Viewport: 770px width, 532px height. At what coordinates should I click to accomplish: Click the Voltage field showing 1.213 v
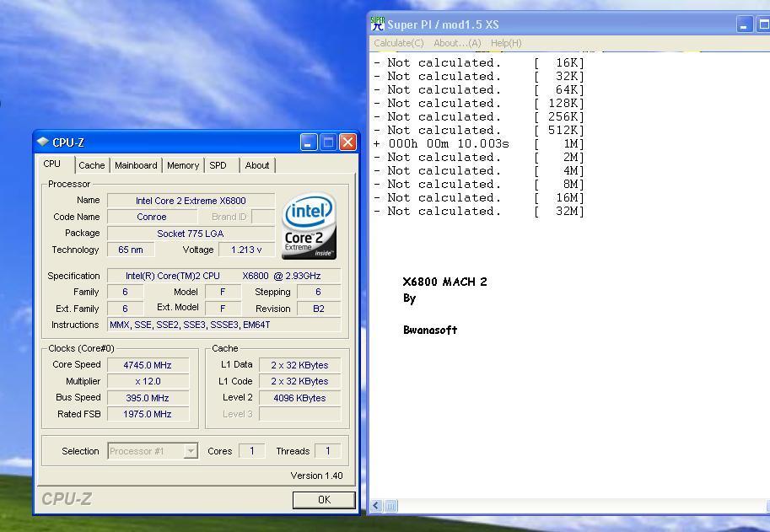(x=246, y=250)
